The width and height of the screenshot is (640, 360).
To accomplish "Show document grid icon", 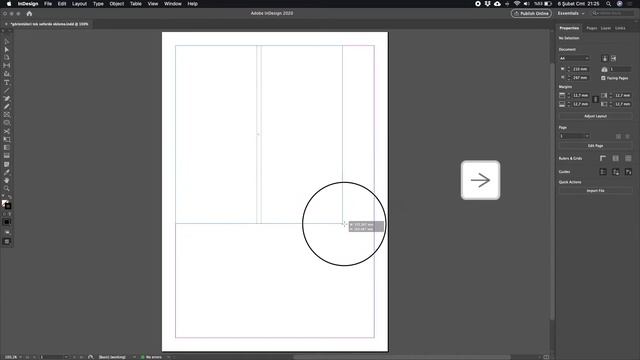I will [628, 158].
